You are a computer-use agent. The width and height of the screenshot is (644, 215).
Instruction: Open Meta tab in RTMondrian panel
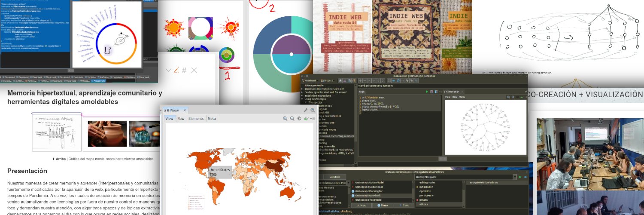coord(462,97)
